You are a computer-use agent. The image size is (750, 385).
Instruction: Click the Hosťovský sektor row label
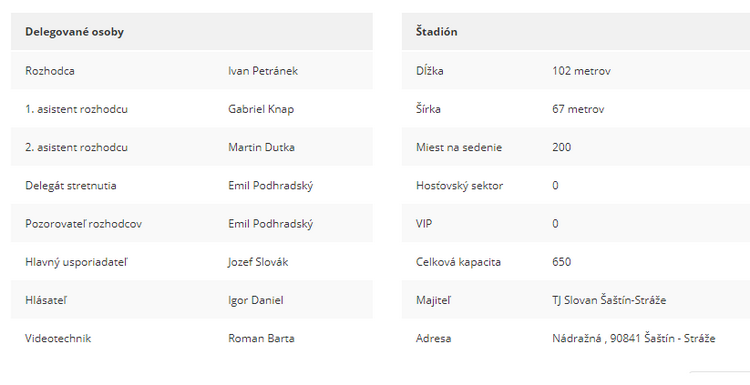(459, 186)
